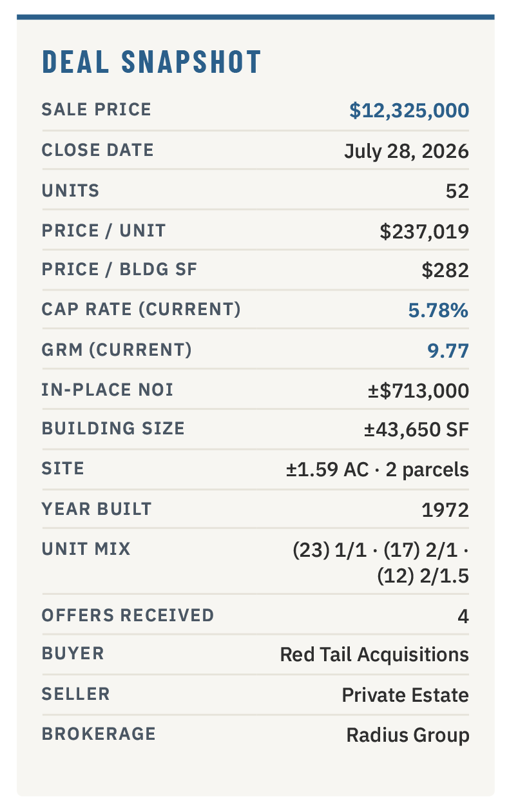Click the CAP RATE (CURRENT) label
The width and height of the screenshot is (509, 812).
(x=141, y=309)
